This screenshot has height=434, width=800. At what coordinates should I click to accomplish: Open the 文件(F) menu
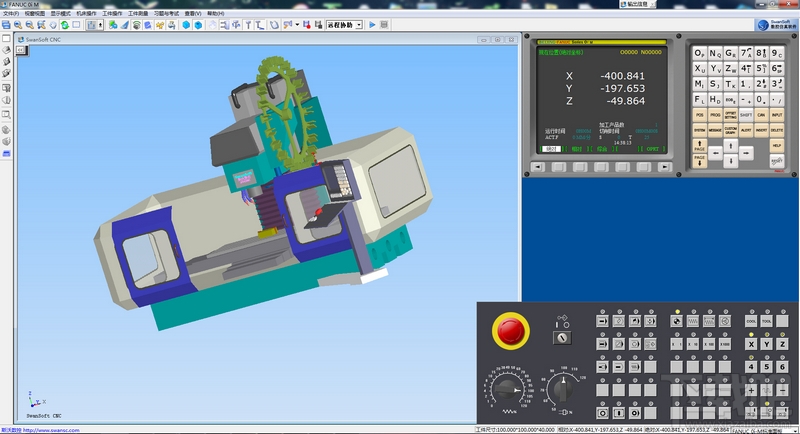click(11, 14)
